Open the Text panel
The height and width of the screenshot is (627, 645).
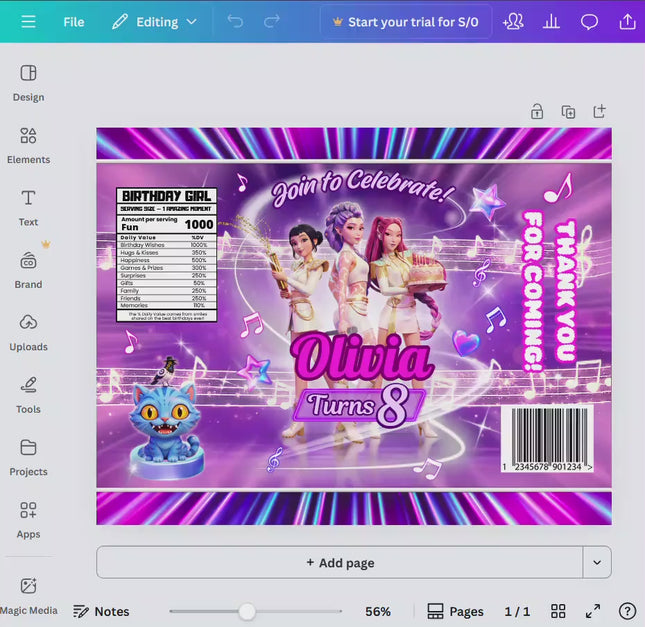(x=28, y=208)
